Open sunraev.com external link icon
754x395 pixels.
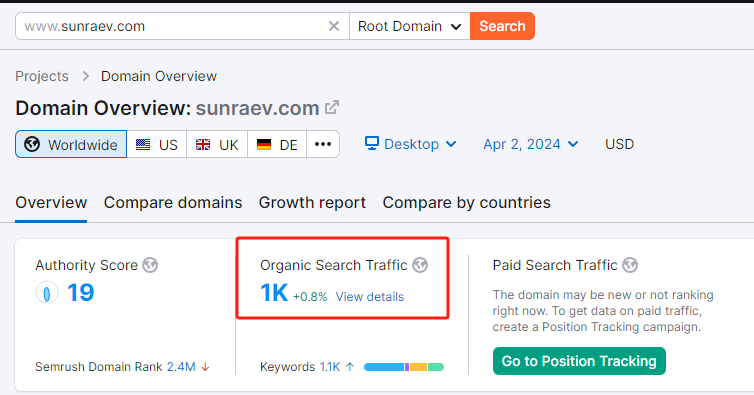(x=332, y=107)
